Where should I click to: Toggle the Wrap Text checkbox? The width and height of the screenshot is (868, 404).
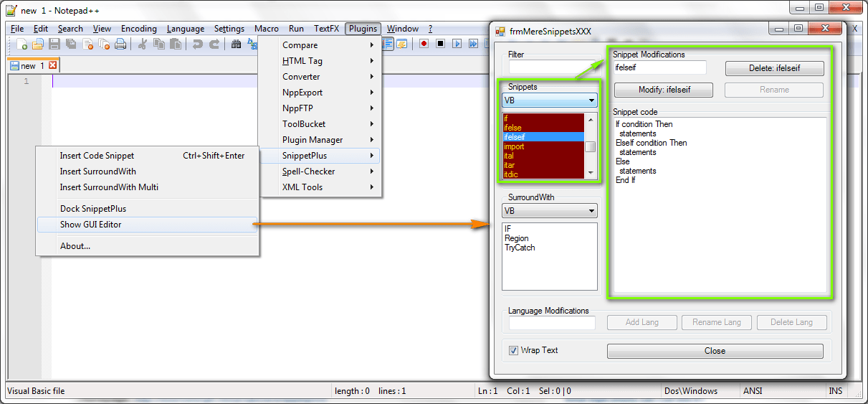[x=513, y=350]
